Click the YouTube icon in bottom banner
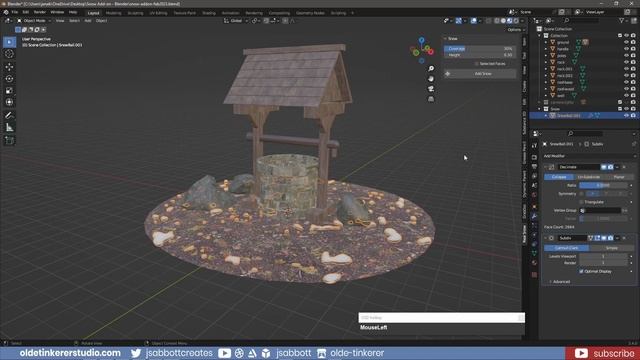This screenshot has height=360, width=640. tap(224, 353)
